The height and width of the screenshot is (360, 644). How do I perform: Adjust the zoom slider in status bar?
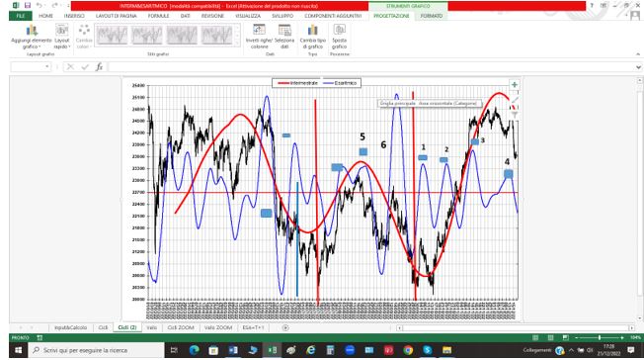tap(600, 338)
